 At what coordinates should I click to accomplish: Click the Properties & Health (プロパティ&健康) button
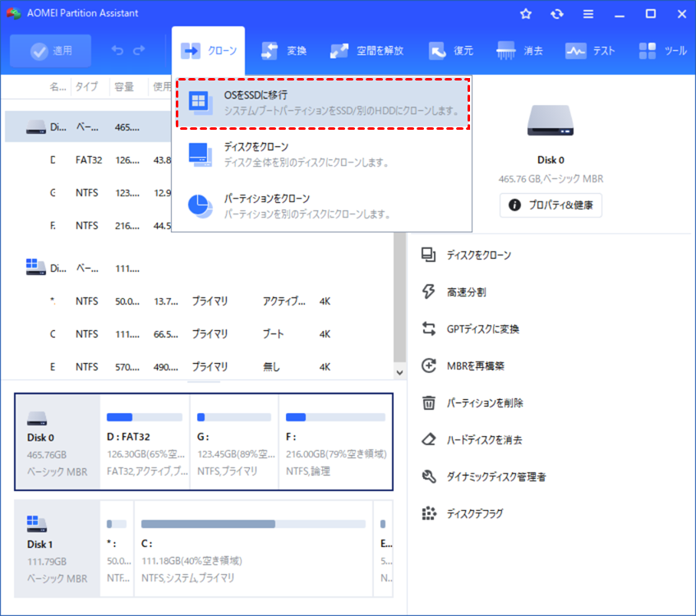point(551,205)
